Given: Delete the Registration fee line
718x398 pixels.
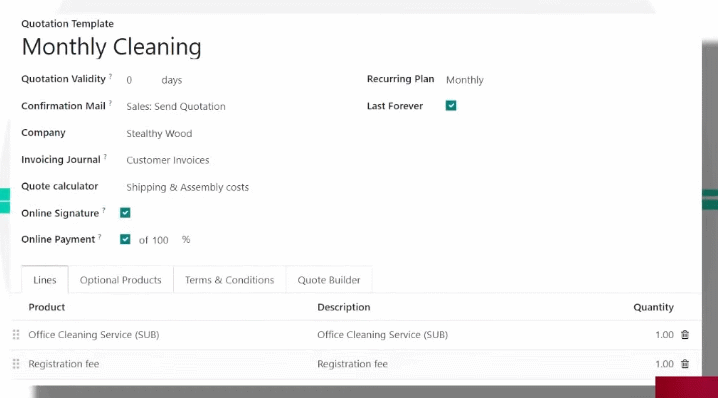Looking at the screenshot, I should [x=685, y=364].
